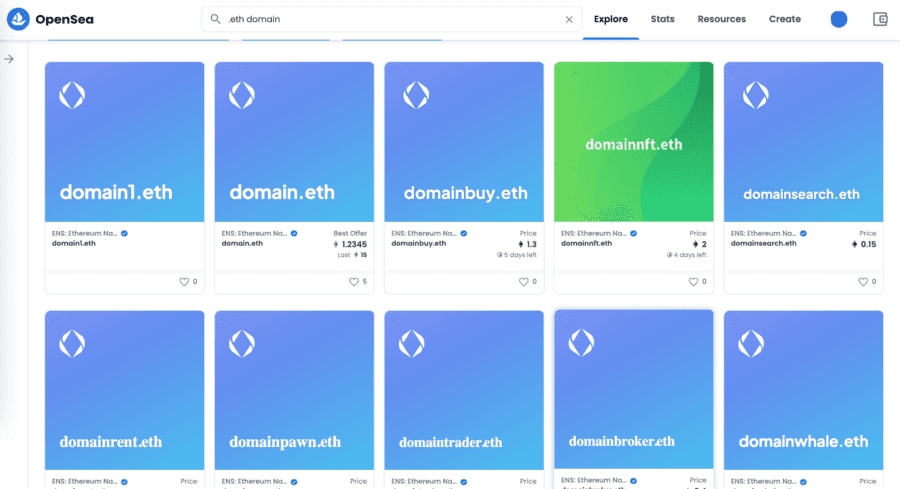Screen dimensions: 900x489
Task: Go to the Create page
Action: 784,19
